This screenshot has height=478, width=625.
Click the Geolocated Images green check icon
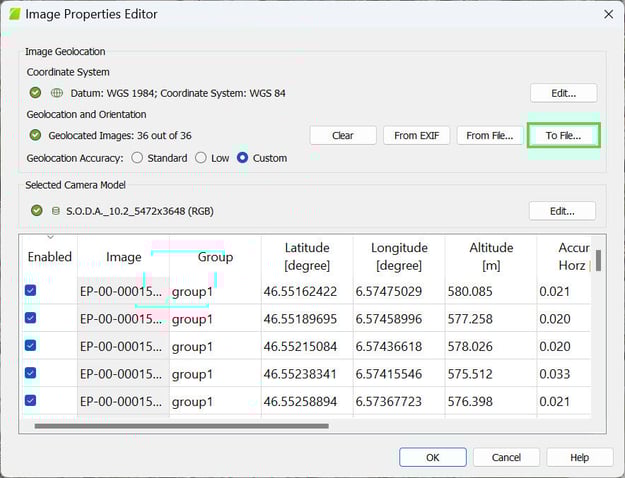pos(35,135)
